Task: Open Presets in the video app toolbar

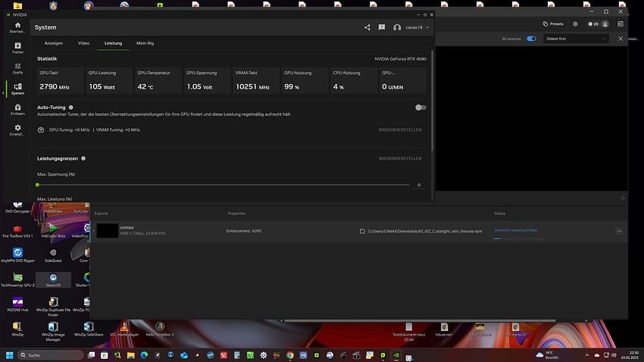Action: pos(553,23)
